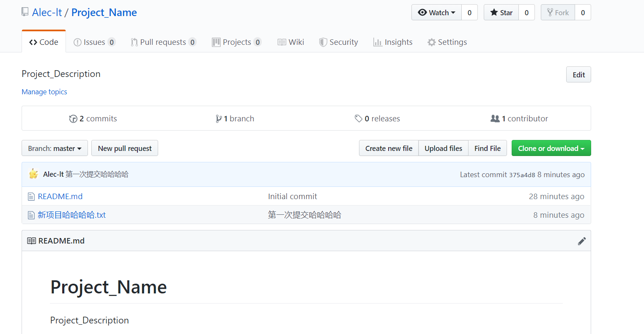The image size is (644, 334).
Task: Click the repository book icon beside Alec-lt
Action: (x=25, y=12)
